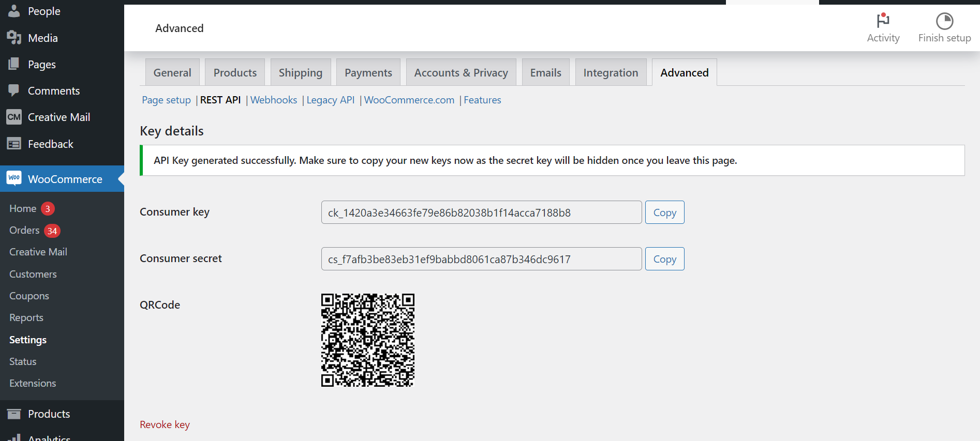Select the Accounts & Privacy tab

461,73
